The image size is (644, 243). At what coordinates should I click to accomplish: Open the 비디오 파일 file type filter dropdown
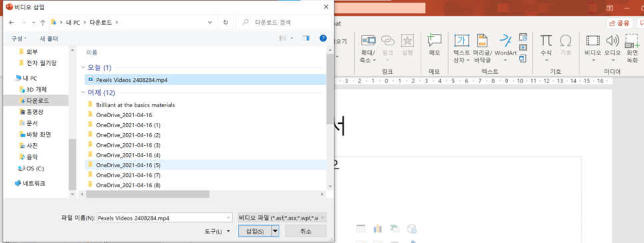282,218
